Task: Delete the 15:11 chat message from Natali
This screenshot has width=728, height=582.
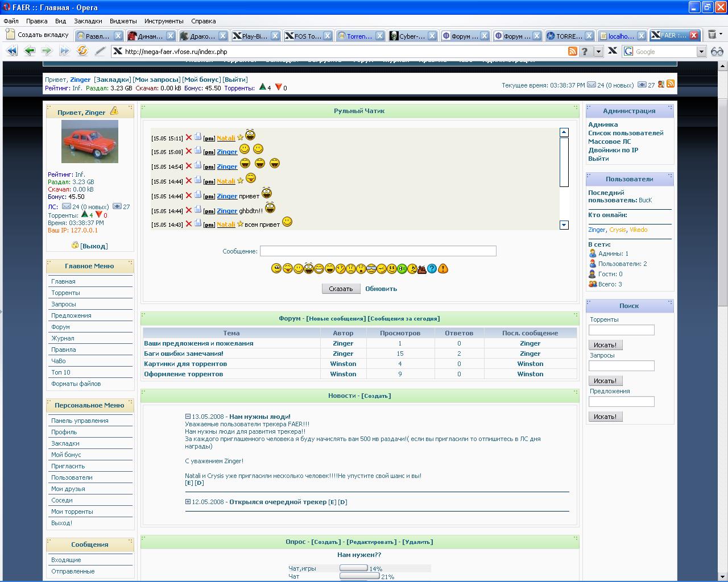Action: (189, 138)
